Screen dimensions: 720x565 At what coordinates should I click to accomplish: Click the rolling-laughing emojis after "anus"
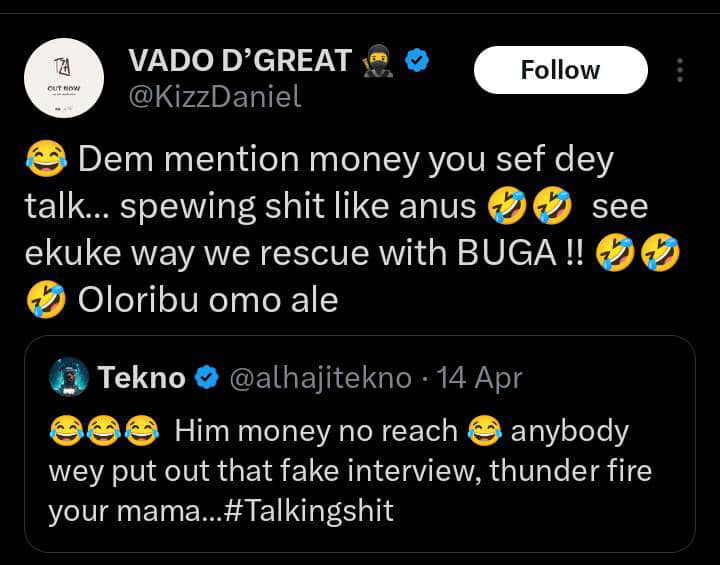(x=529, y=207)
